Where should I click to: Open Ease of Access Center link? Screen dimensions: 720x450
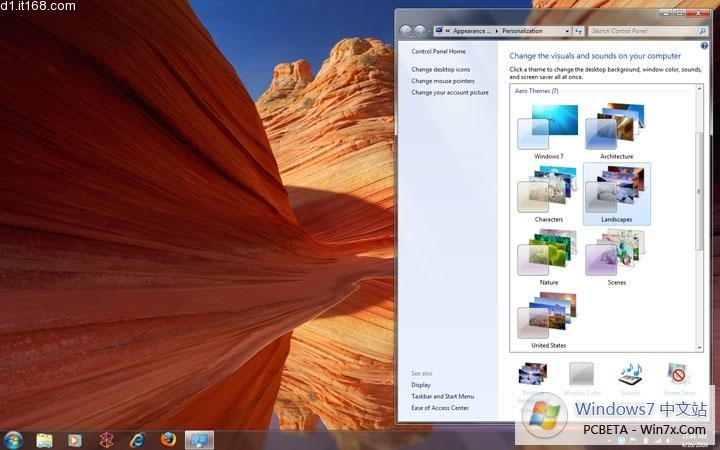pyautogui.click(x=440, y=408)
